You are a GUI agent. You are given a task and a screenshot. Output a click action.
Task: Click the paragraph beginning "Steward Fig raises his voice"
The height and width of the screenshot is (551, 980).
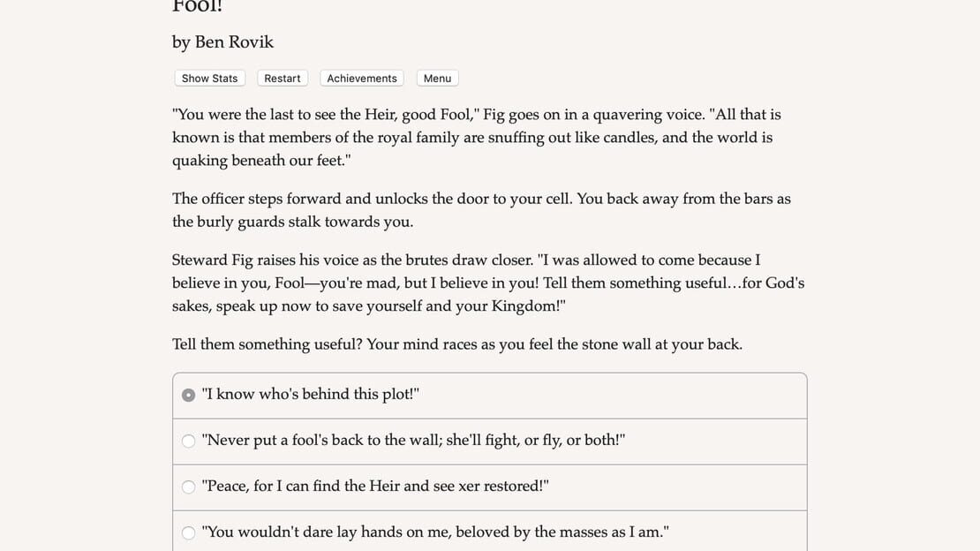point(488,283)
